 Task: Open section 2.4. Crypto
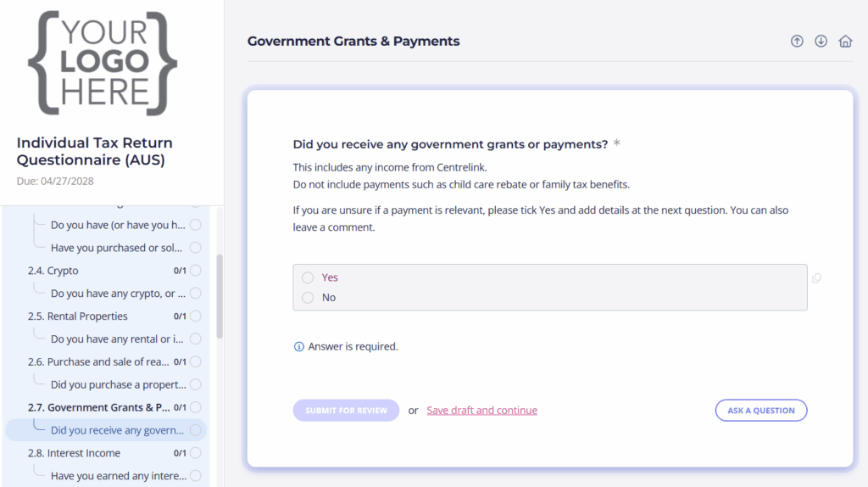coord(64,271)
